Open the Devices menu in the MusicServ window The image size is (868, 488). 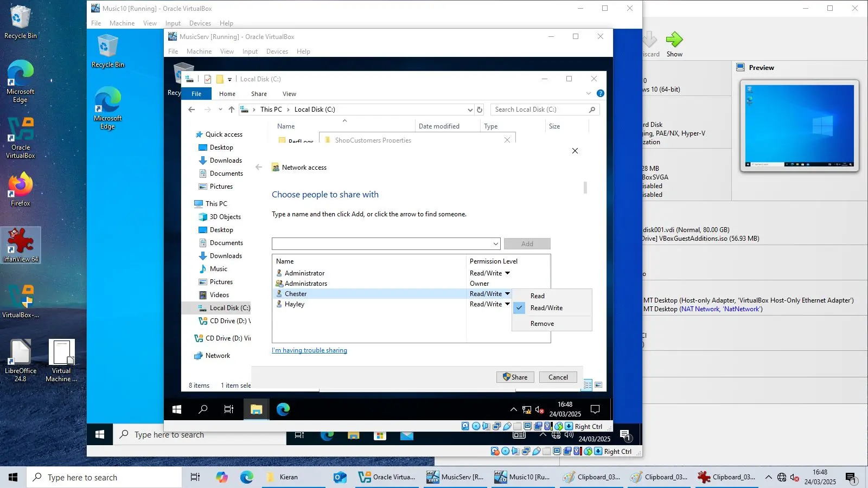coord(277,51)
